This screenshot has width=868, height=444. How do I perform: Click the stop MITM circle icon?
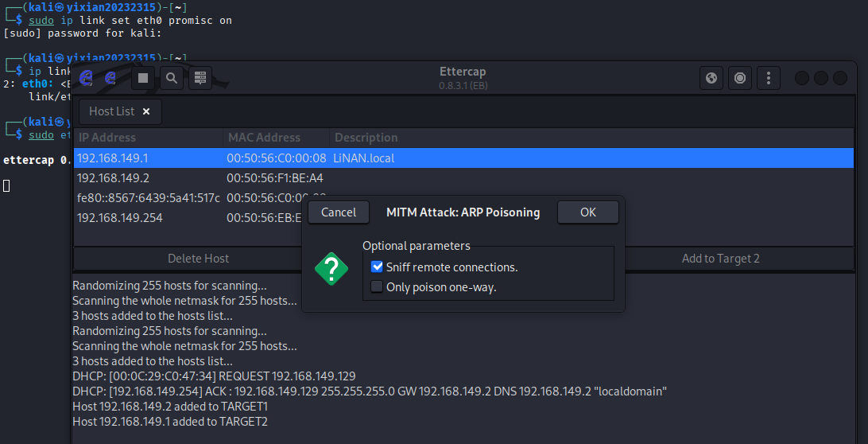(740, 78)
